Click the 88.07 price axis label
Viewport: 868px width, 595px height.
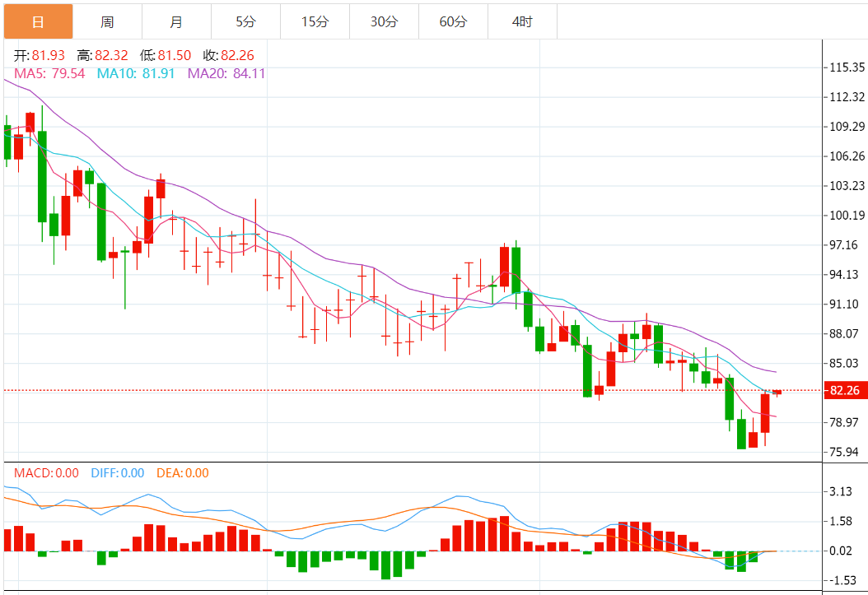coord(844,334)
